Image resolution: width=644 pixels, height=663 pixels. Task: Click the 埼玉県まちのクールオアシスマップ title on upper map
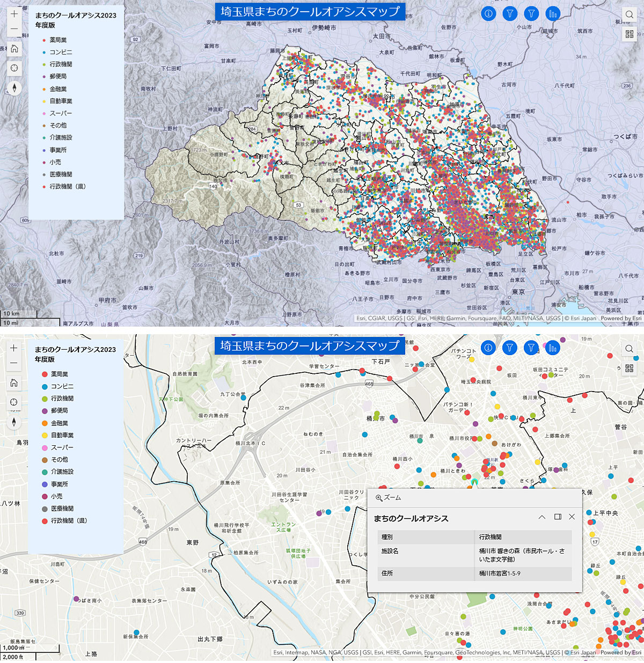click(310, 12)
